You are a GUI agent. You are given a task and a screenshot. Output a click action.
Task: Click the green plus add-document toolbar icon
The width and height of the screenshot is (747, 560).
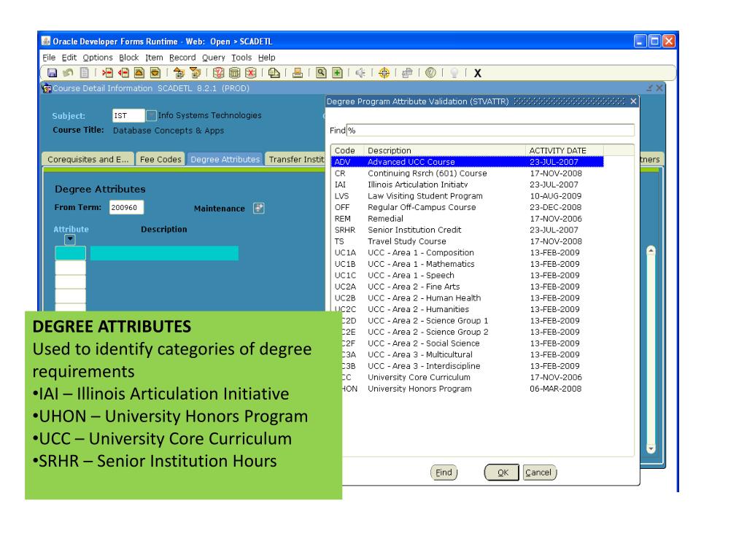[x=337, y=73]
